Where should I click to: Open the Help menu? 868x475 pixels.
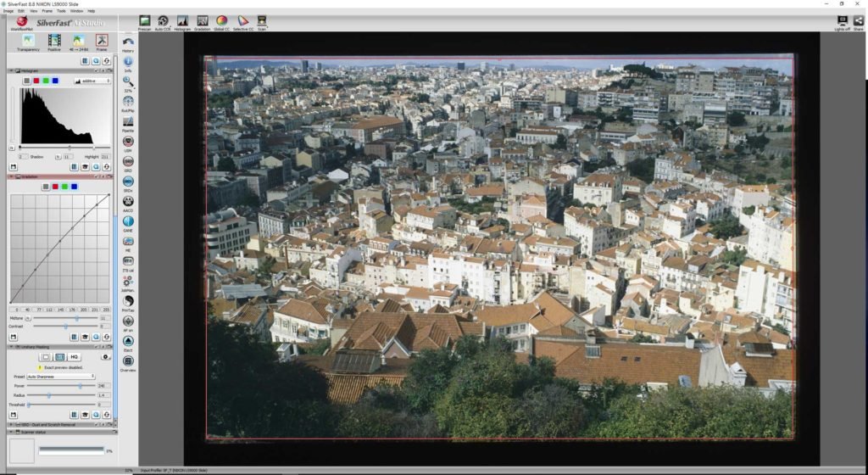(92, 11)
